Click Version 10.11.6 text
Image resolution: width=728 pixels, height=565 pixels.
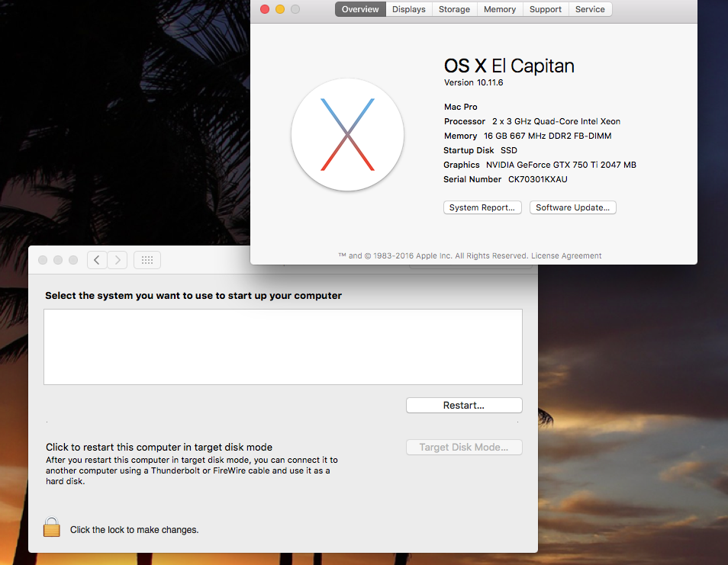(x=474, y=82)
